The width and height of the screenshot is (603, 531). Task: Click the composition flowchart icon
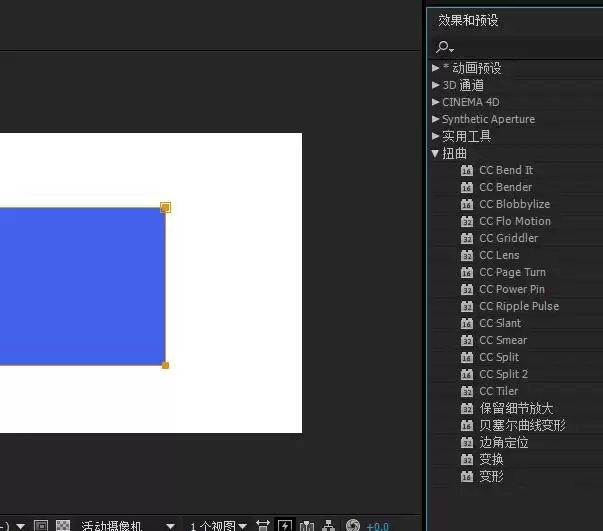(328, 526)
